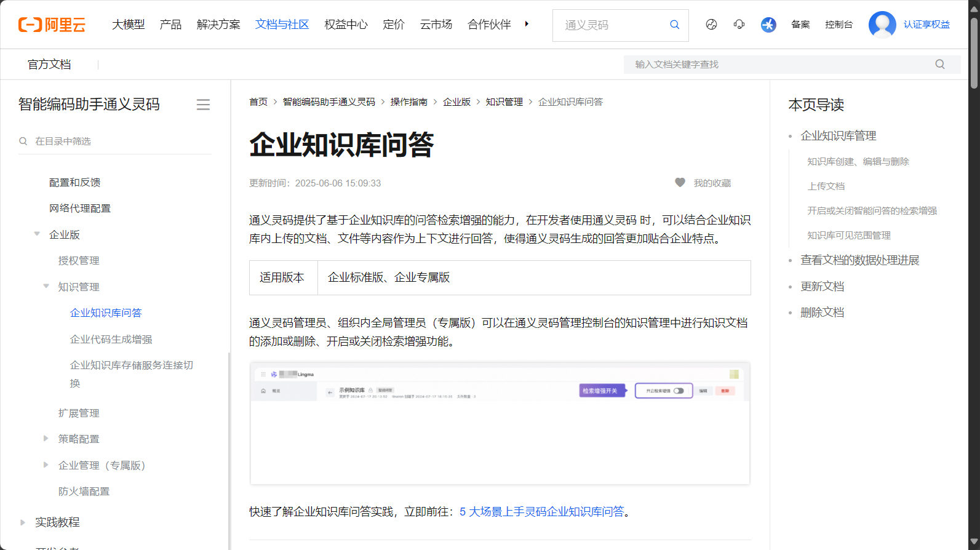Click the sidebar filter search icon
980x550 pixels.
click(x=23, y=141)
